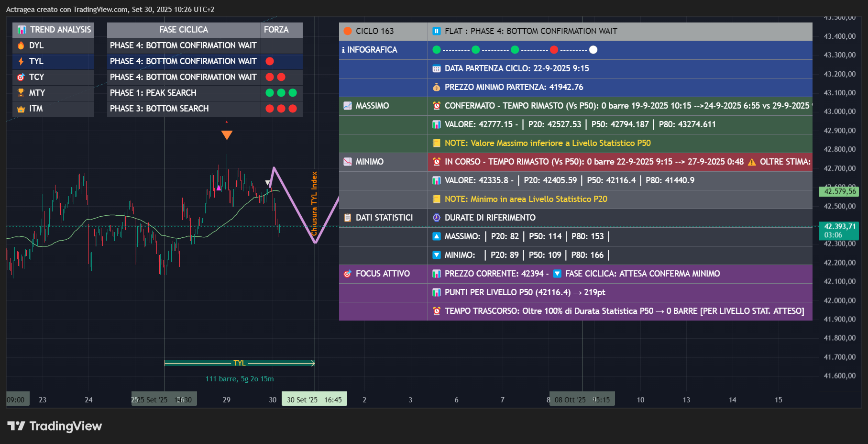Click the red dot in INFOGRAFICA row
868x444 pixels.
pos(554,50)
